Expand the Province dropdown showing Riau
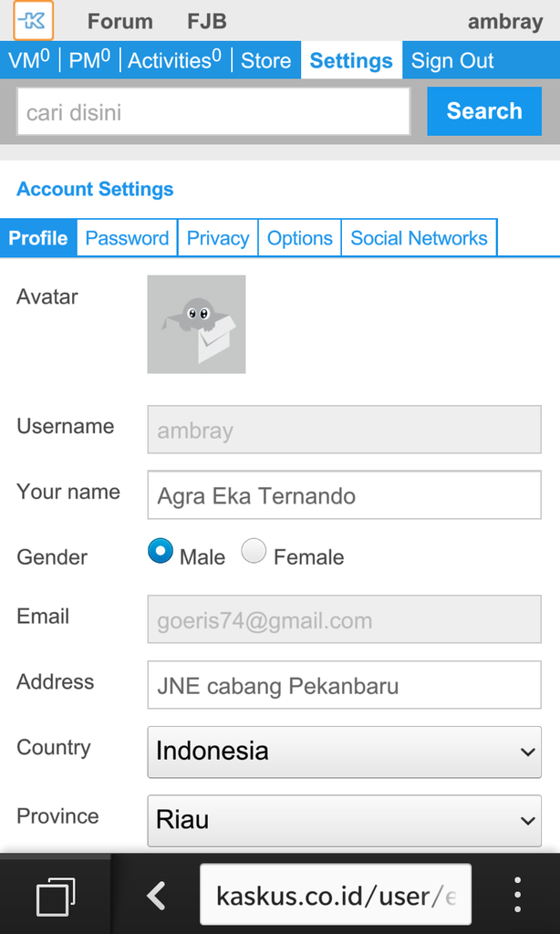This screenshot has height=934, width=560. coord(345,820)
